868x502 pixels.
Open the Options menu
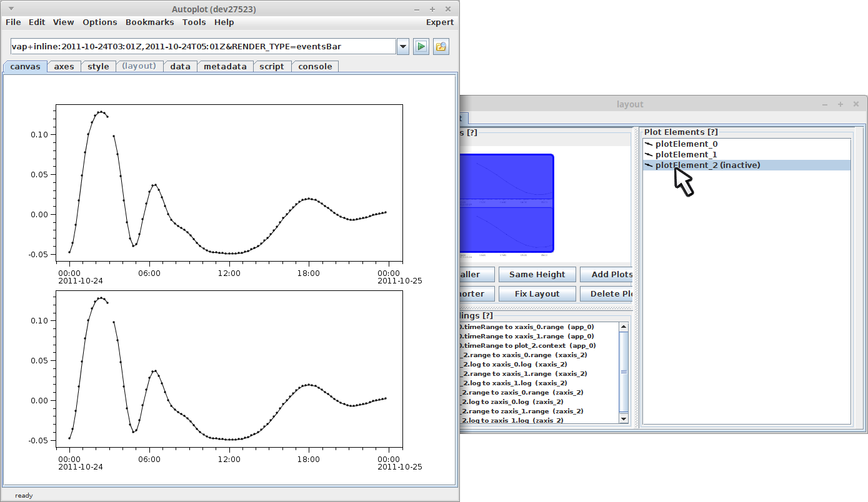(100, 22)
